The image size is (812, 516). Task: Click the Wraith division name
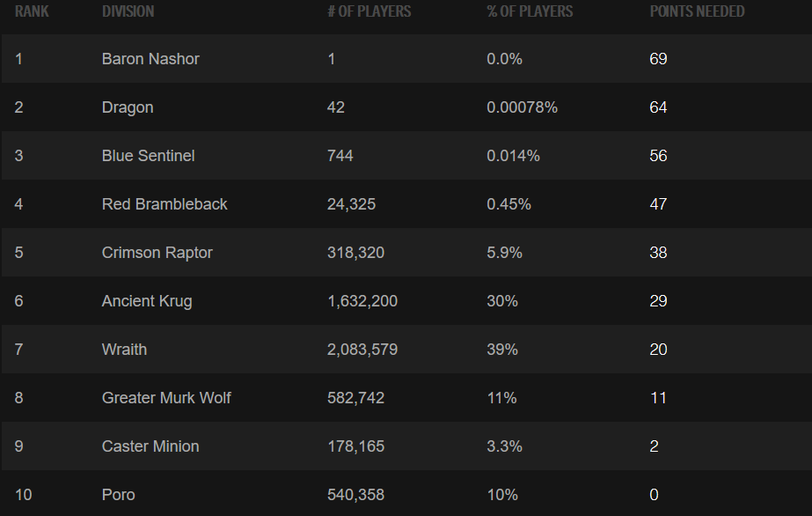coord(124,350)
